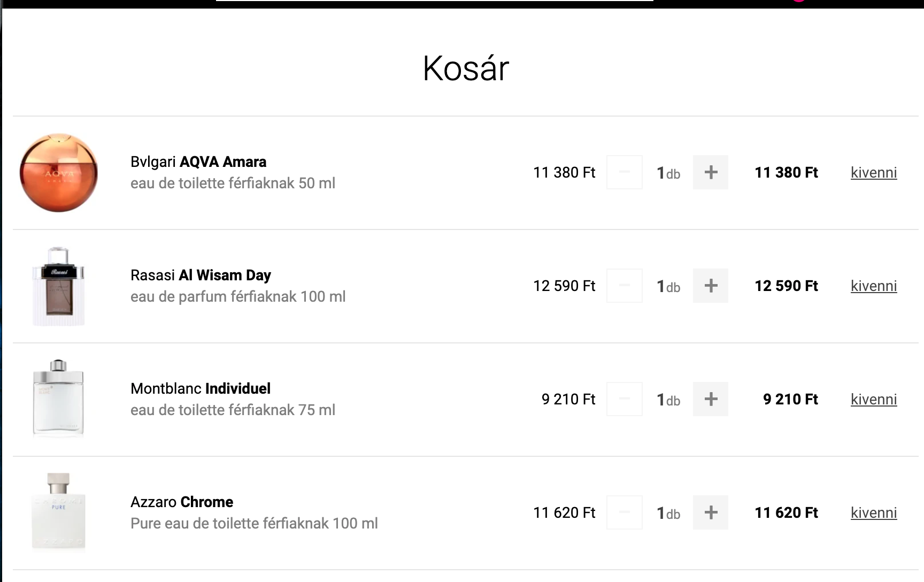
Task: Increase quantity of Montblanc Individuel
Action: click(x=711, y=399)
